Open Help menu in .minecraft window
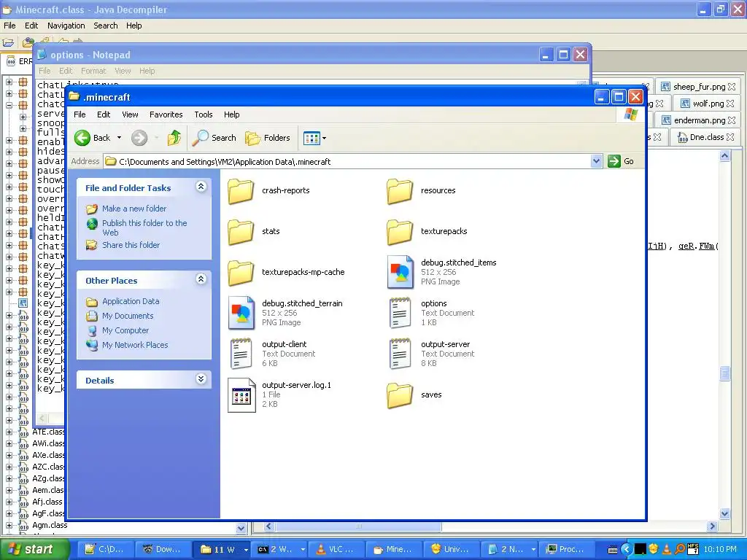This screenshot has height=560, width=747. tap(231, 114)
